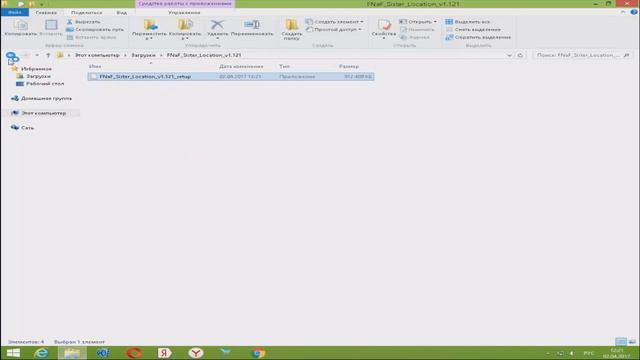Screen dimensions: 640x360
Task: Open the Opera browser from taskbar
Action: pyautogui.click(x=134, y=353)
